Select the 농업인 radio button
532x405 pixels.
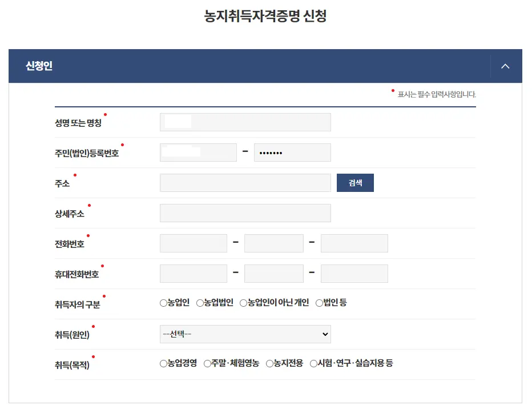click(163, 303)
